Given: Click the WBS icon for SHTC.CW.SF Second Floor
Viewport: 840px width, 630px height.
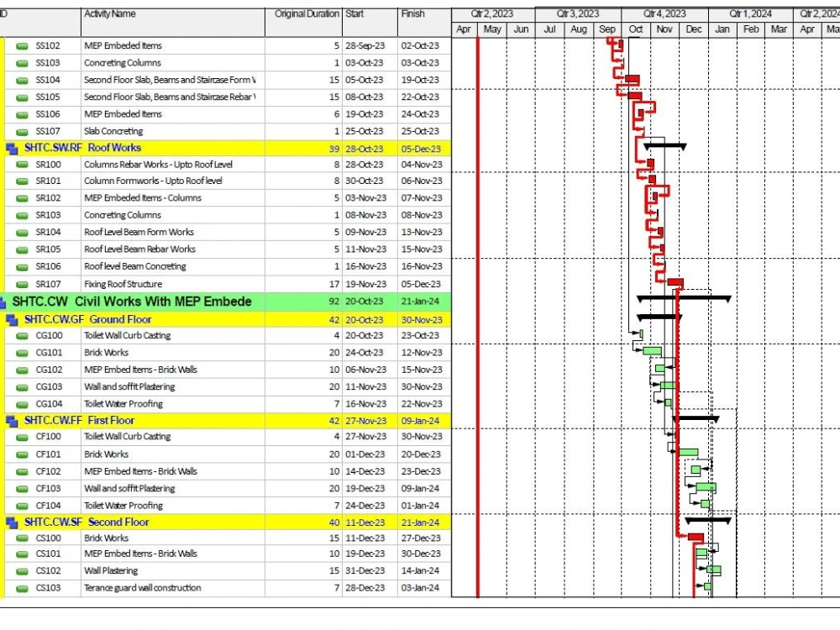Looking at the screenshot, I should click(x=11, y=522).
